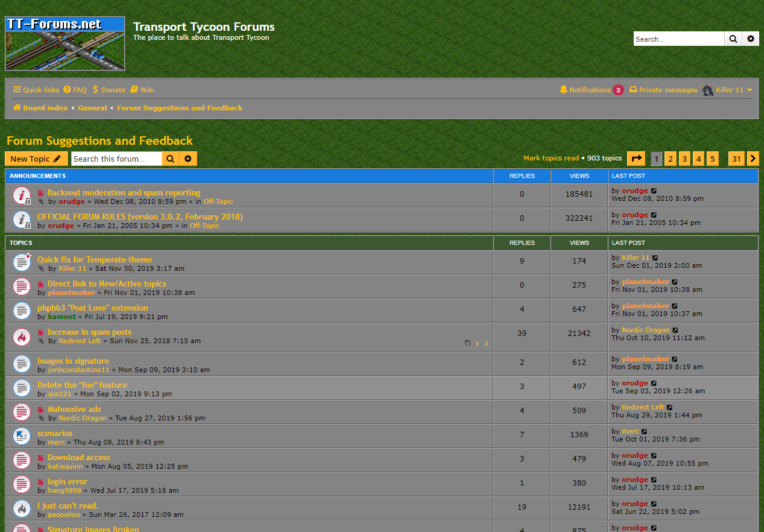Image resolution: width=764 pixels, height=532 pixels.
Task: Open forum advanced search gear beside New Topic
Action: 188,159
